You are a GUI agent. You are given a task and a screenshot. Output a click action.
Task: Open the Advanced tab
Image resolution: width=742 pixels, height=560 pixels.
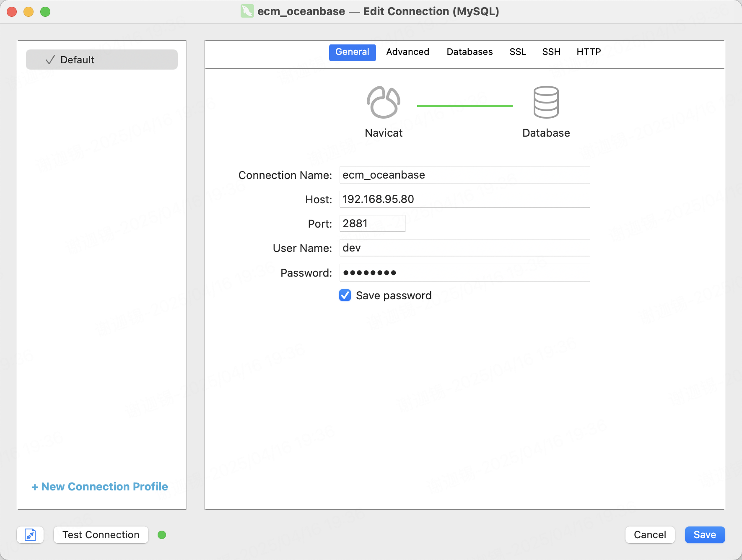[407, 52]
